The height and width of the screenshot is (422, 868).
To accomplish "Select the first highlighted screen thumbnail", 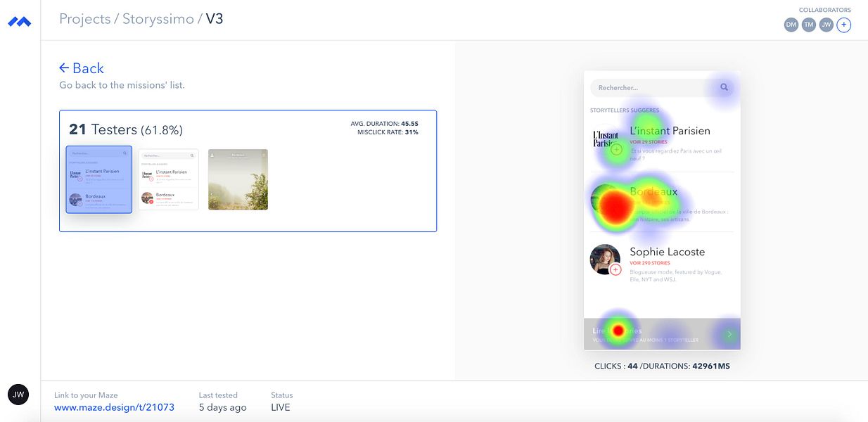I will click(x=99, y=179).
